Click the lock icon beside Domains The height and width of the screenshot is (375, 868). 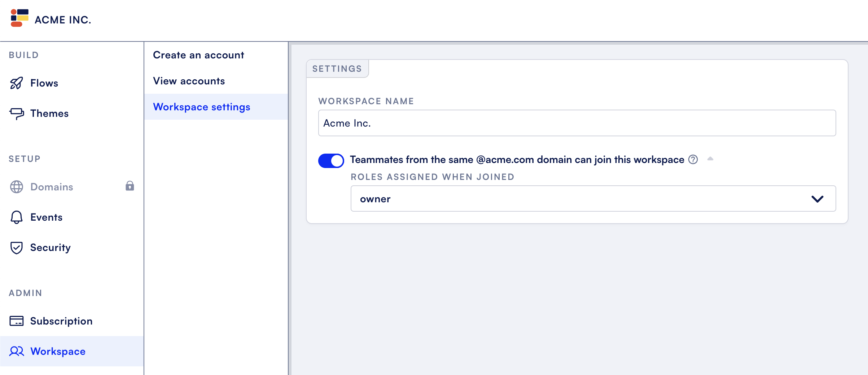(x=130, y=186)
